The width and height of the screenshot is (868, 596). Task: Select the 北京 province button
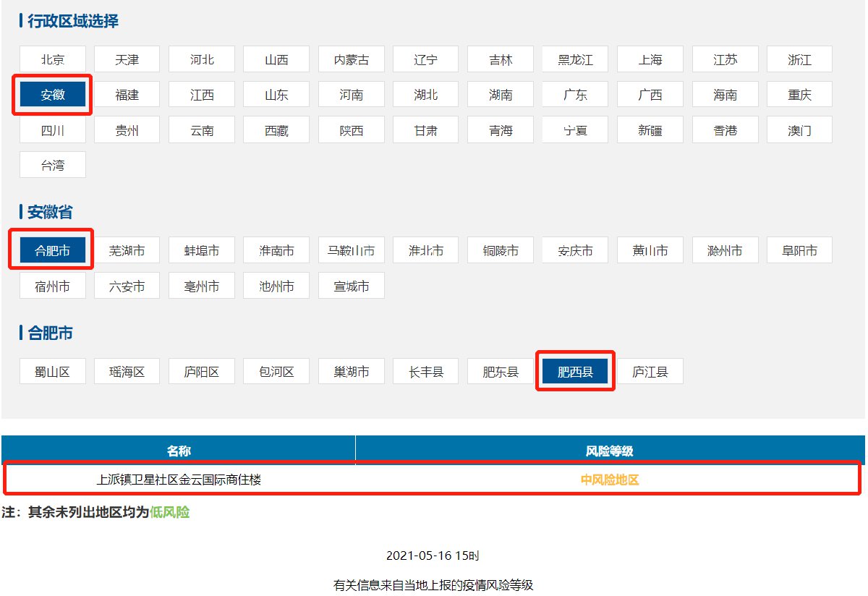(x=52, y=59)
